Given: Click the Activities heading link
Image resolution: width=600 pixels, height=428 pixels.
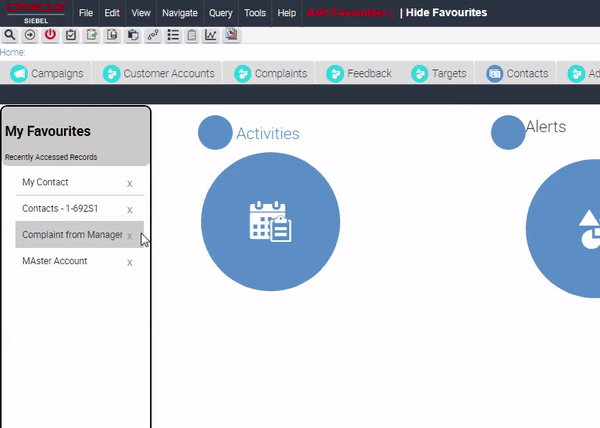Looking at the screenshot, I should pos(268,133).
